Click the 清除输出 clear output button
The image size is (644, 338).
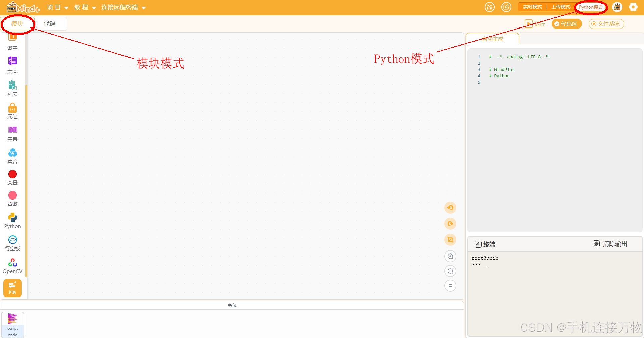pos(610,244)
